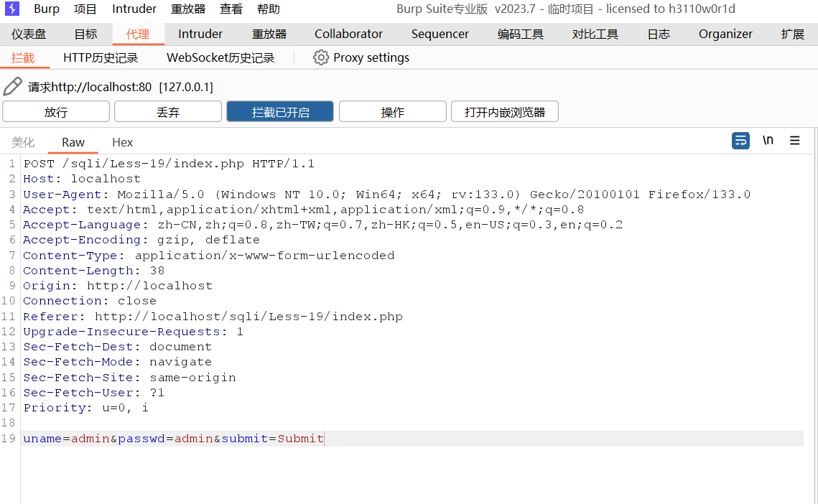
Task: Open the Organizer tab
Action: point(725,34)
